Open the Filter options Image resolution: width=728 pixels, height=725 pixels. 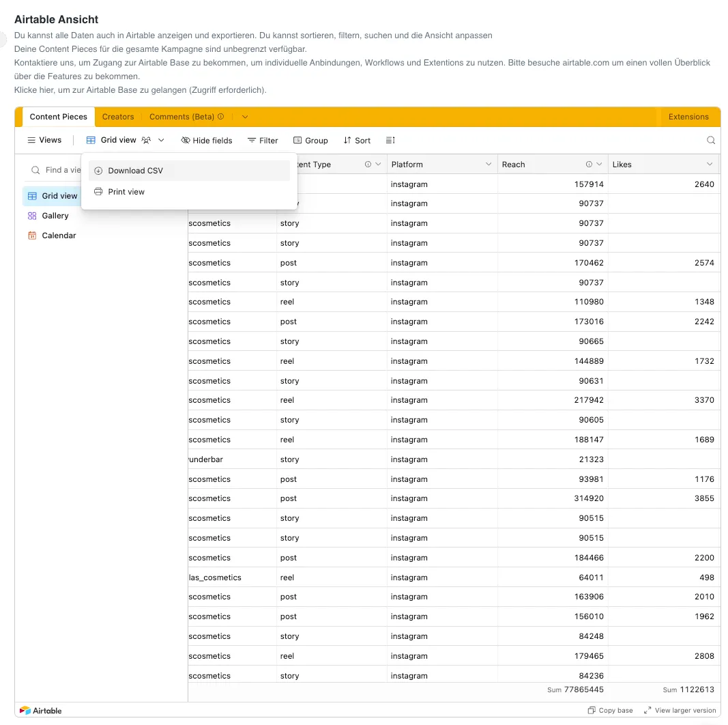(263, 140)
